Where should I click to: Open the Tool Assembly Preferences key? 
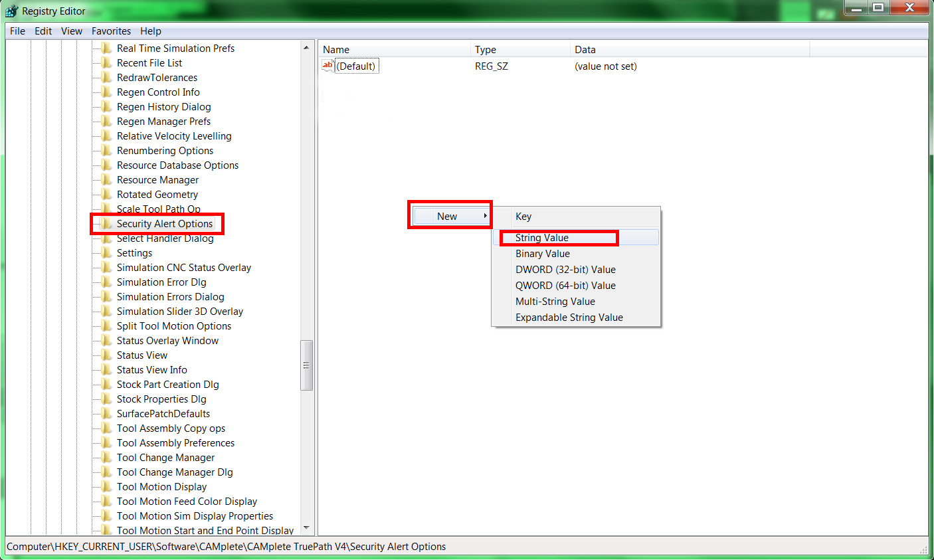point(175,443)
